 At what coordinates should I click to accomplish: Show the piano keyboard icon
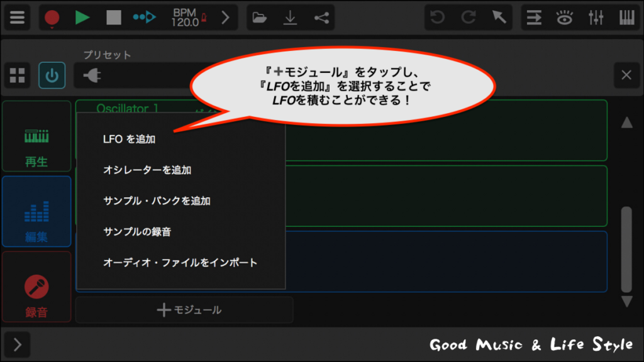pyautogui.click(x=627, y=18)
